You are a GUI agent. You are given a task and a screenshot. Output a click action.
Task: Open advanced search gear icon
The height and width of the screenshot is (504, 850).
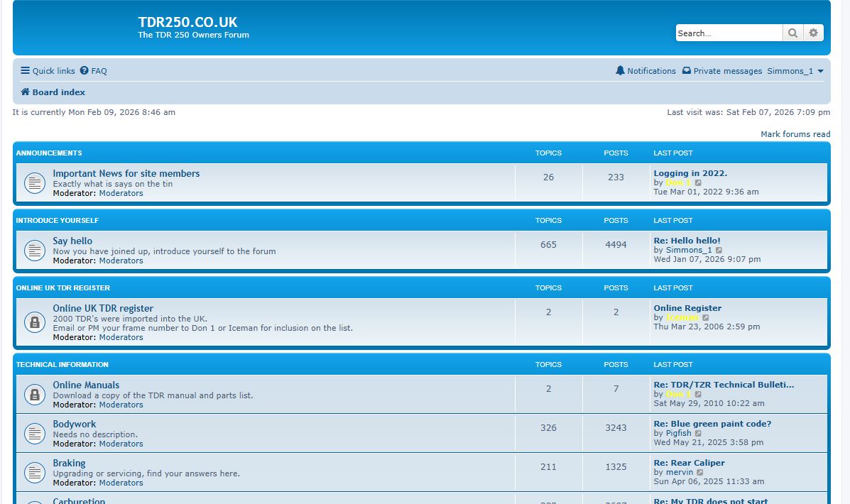[x=813, y=33]
